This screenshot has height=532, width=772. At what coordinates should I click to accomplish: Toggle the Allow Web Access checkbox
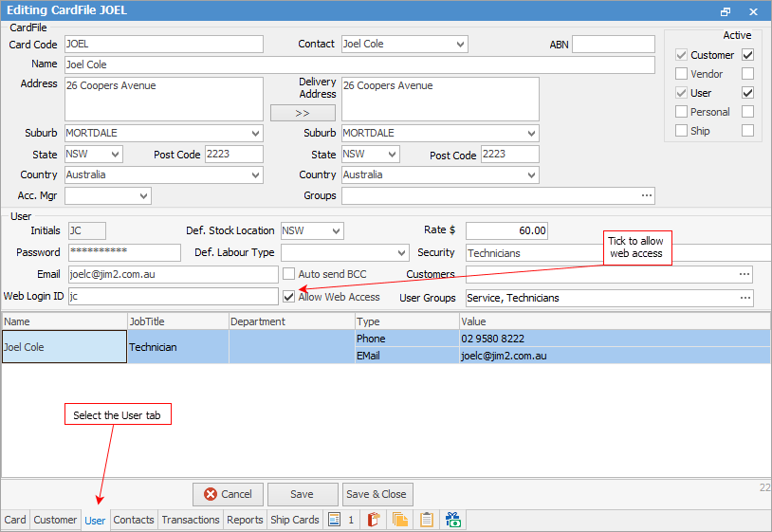click(x=290, y=297)
